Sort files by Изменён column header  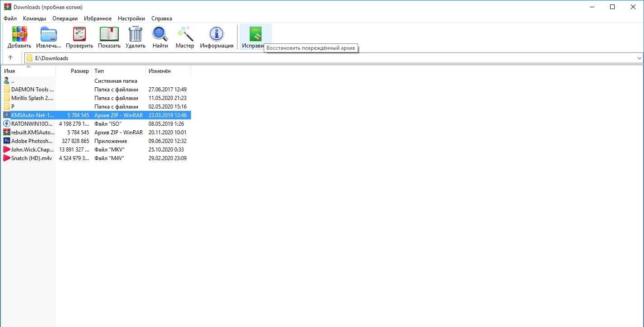(x=159, y=71)
